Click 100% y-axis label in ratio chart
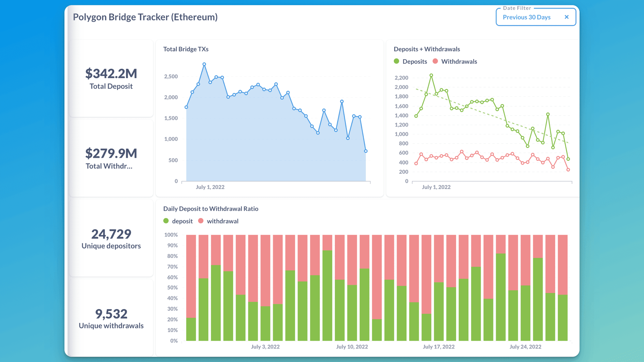Screen dimensions: 644x362 tap(171, 235)
